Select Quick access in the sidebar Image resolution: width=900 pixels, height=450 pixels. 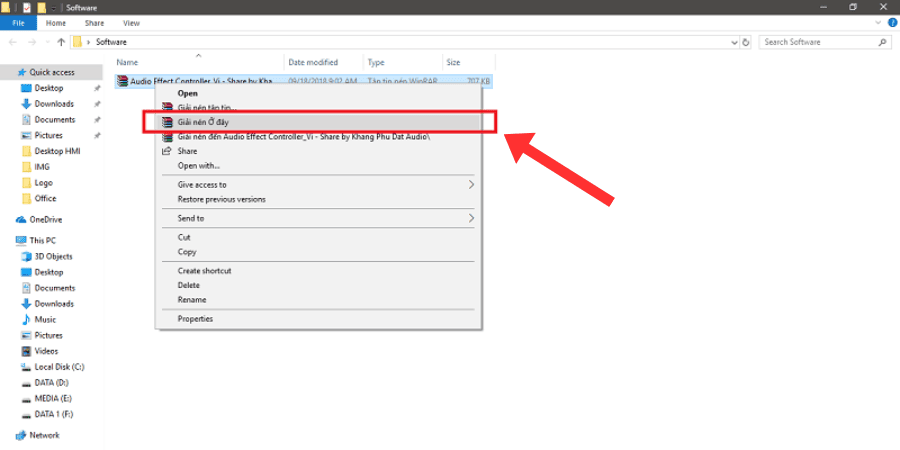52,72
